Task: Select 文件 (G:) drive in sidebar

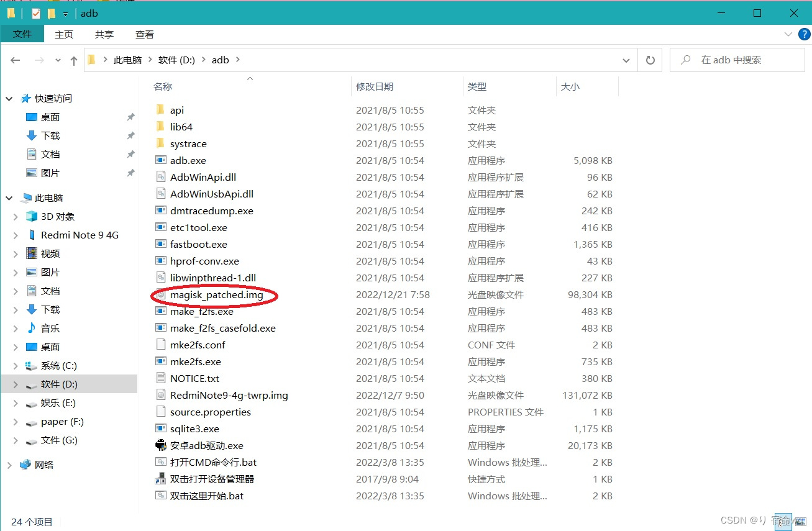Action: pyautogui.click(x=59, y=440)
